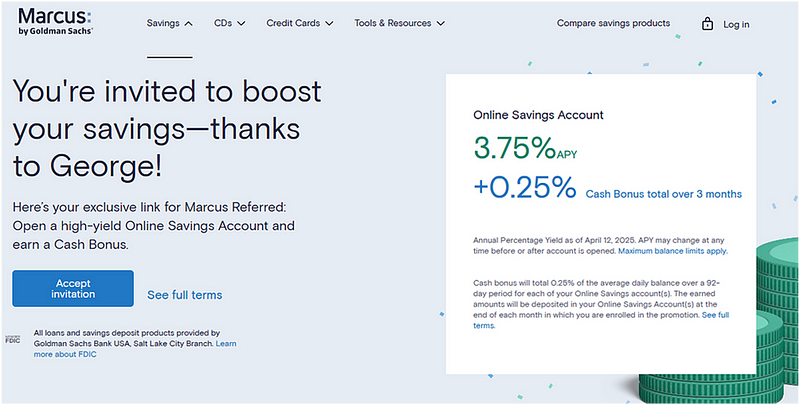Click the Marcus by Goldman Sachs logo
Image resolution: width=800 pixels, height=405 pixels.
(55, 20)
